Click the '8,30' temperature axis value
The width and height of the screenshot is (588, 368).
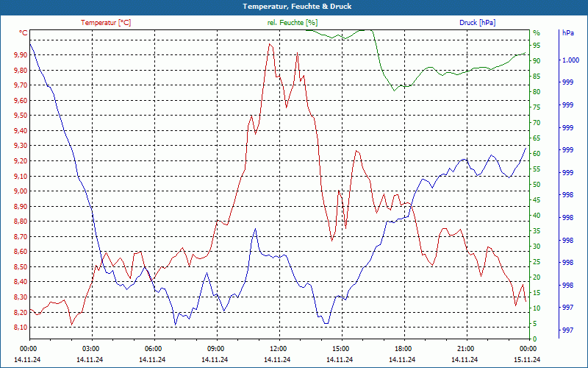pos(21,297)
